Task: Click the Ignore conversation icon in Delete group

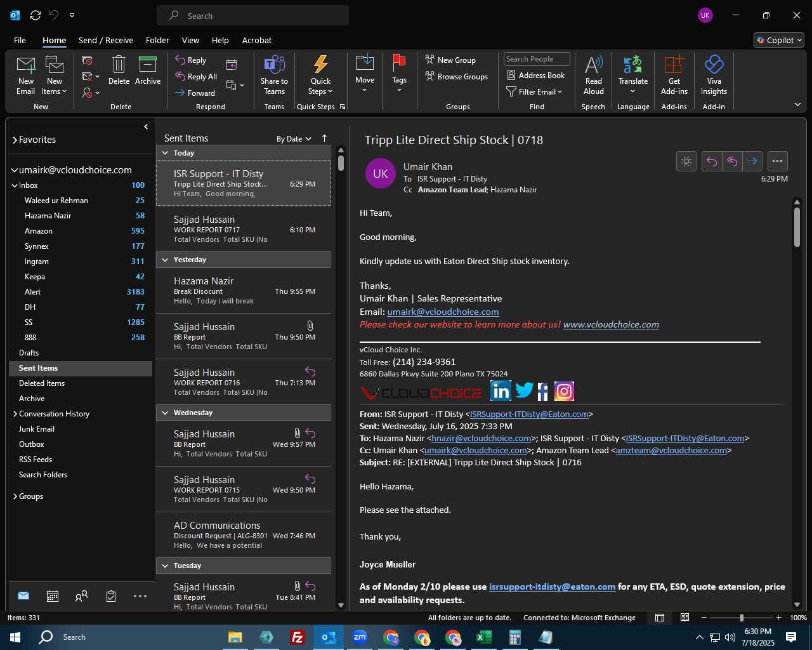Action: tap(88, 60)
